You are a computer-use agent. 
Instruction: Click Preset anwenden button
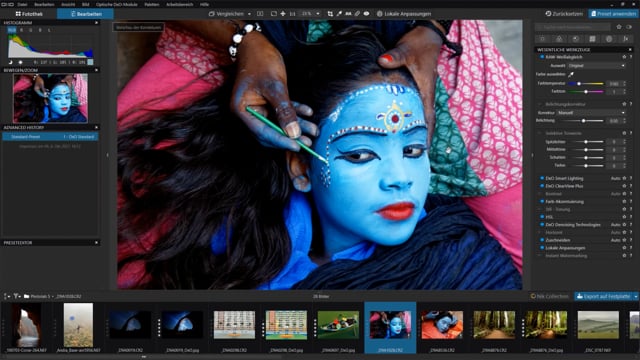[613, 14]
